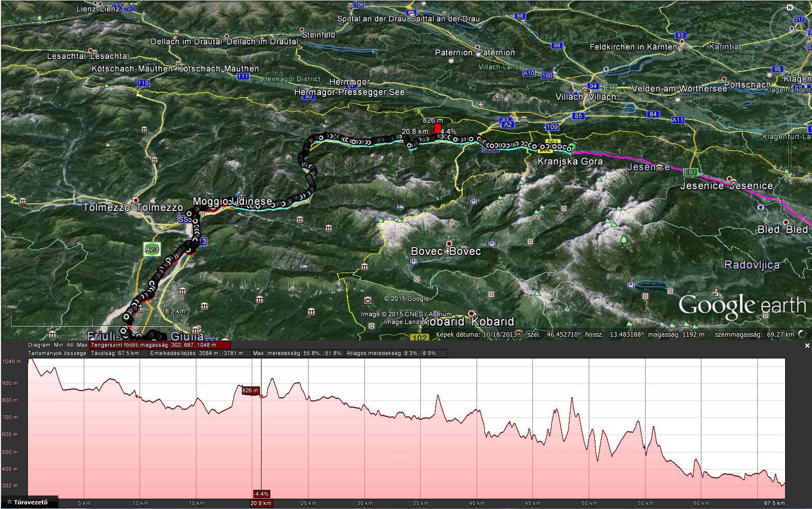812x509 pixels.
Task: Click the red flag marker at 826 m
Action: pyautogui.click(x=438, y=128)
